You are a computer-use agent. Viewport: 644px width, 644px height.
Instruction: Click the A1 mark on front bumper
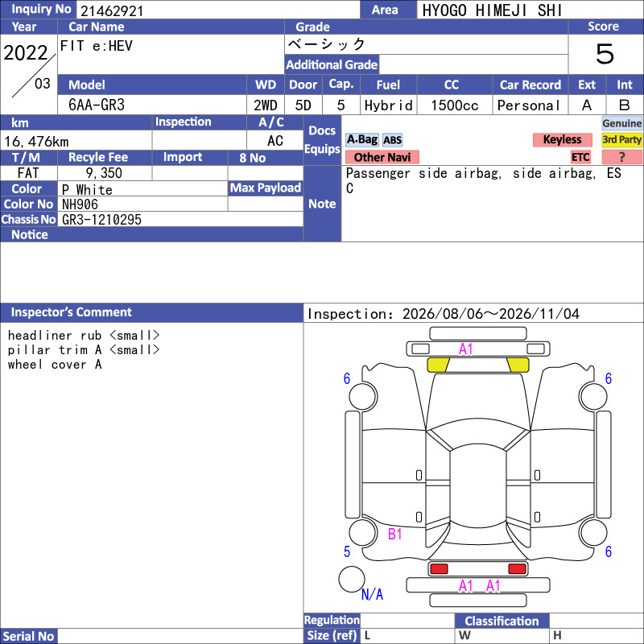pos(466,349)
